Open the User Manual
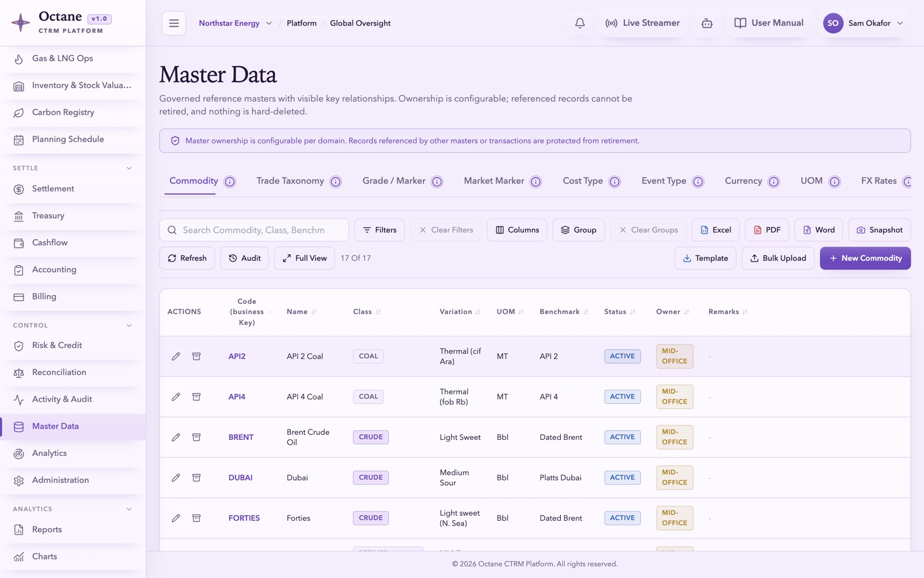Viewport: 924px width, 578px height. (769, 23)
